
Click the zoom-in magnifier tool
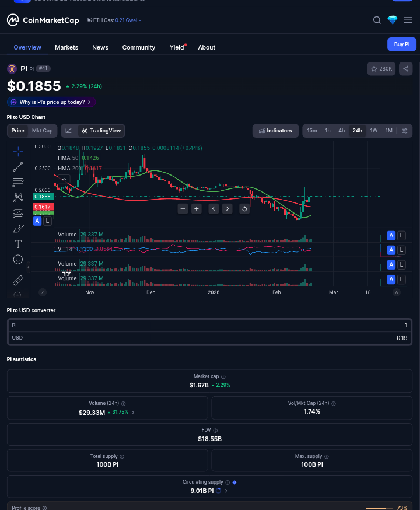pos(18,295)
